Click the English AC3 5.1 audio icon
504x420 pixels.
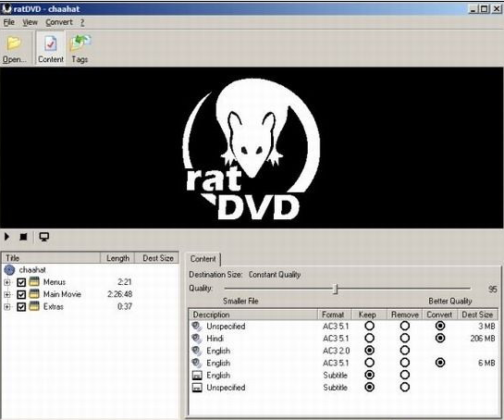(197, 363)
